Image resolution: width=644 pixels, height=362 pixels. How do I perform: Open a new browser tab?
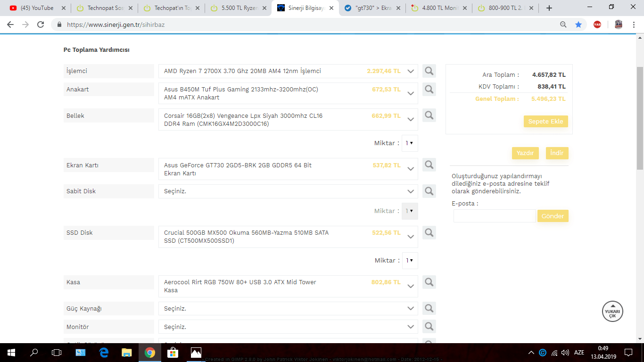549,8
